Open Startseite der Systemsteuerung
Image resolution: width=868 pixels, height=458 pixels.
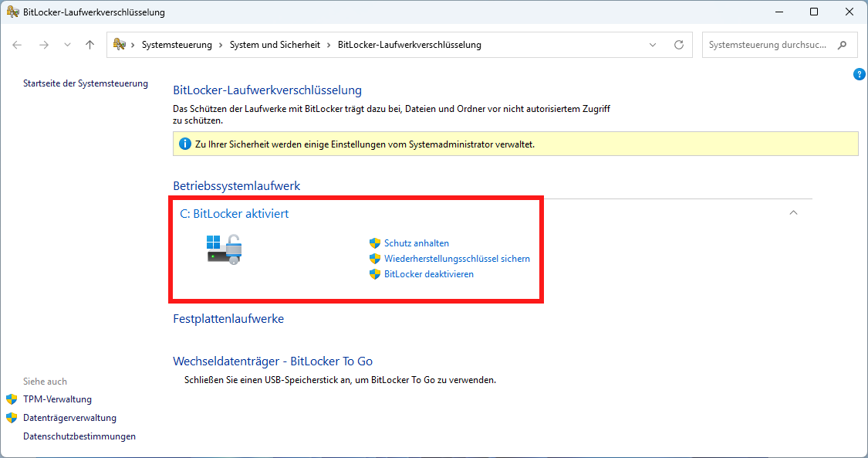point(85,83)
